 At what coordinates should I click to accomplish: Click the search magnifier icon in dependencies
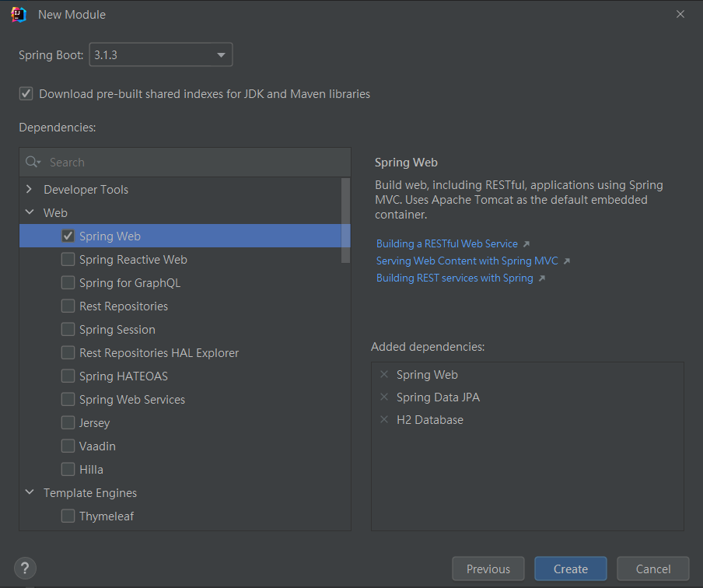click(x=33, y=162)
